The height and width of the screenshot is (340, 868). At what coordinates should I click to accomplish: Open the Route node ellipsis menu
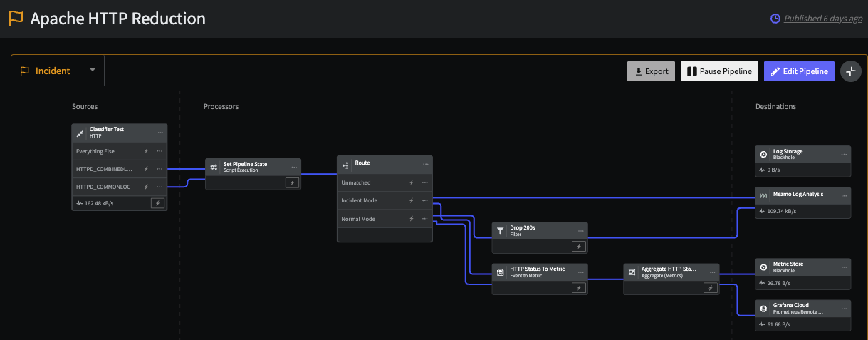426,165
